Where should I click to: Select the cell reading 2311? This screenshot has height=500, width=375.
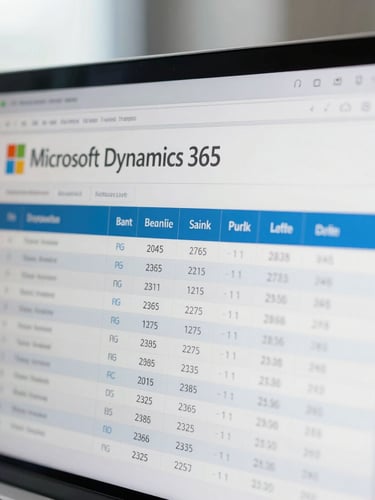152,287
